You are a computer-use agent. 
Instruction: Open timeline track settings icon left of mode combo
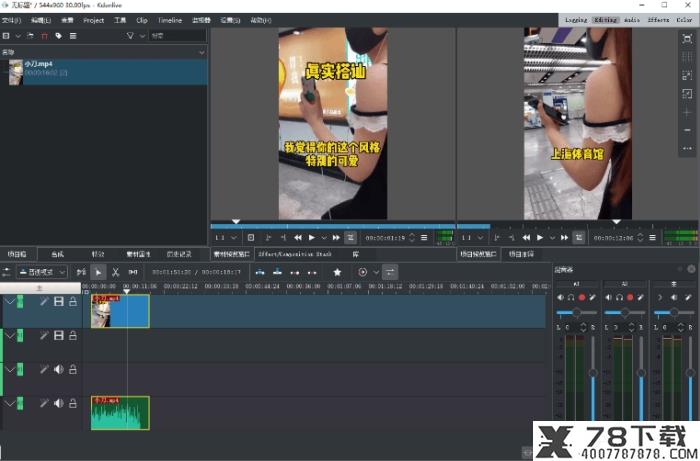(7, 272)
